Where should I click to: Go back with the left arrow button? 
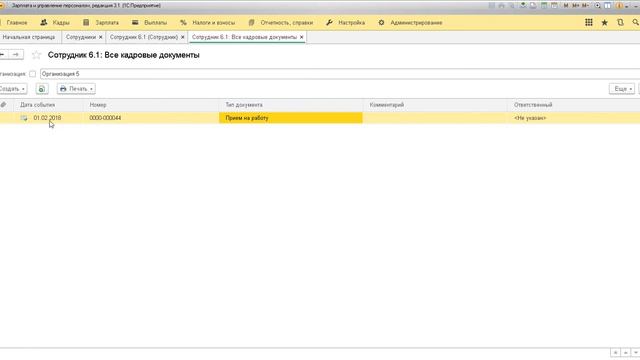click(x=2, y=54)
